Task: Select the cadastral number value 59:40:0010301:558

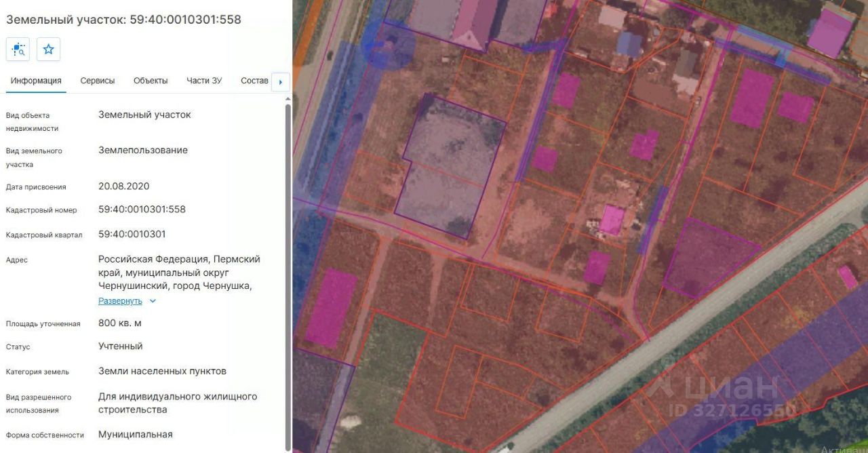Action: point(142,210)
